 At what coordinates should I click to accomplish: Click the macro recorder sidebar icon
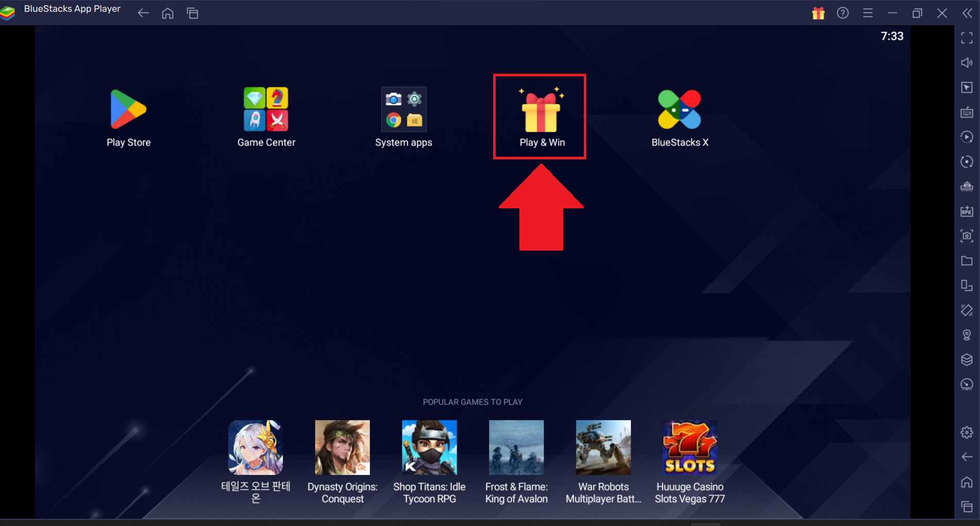coord(967,137)
